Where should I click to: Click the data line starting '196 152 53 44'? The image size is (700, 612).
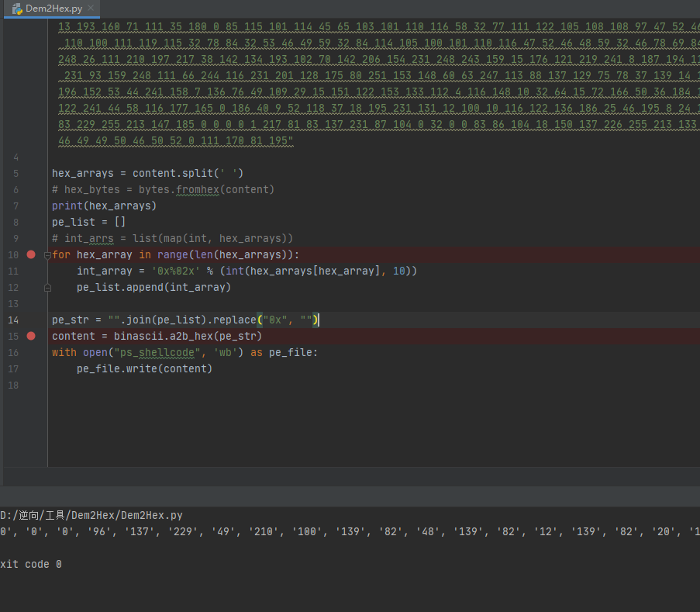click(378, 92)
